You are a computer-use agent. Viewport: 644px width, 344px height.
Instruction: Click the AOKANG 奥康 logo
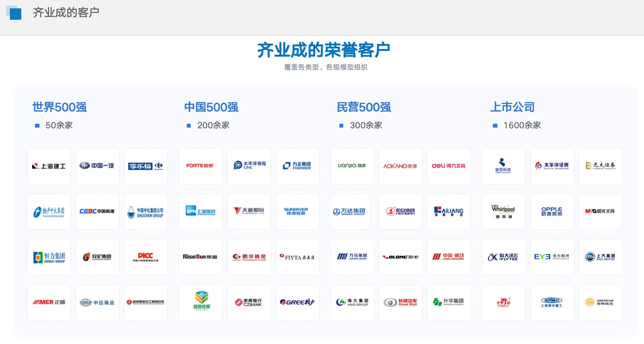401,166
